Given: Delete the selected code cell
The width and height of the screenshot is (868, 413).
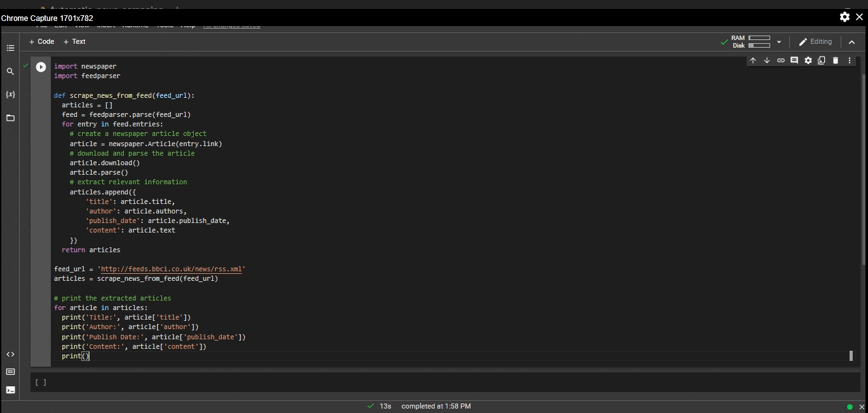Looking at the screenshot, I should pos(836,60).
